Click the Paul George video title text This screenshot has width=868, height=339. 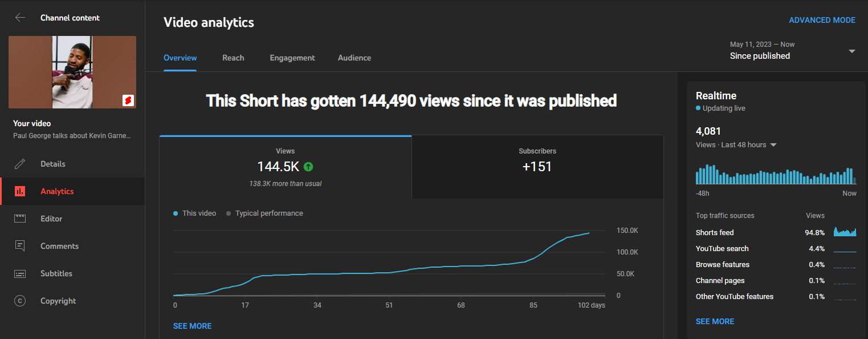tap(72, 136)
